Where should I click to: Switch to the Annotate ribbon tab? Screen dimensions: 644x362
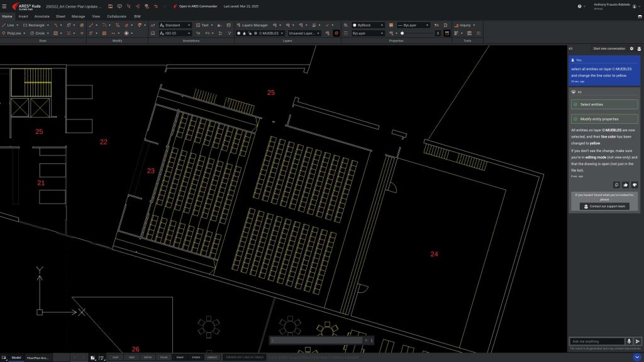point(42,16)
